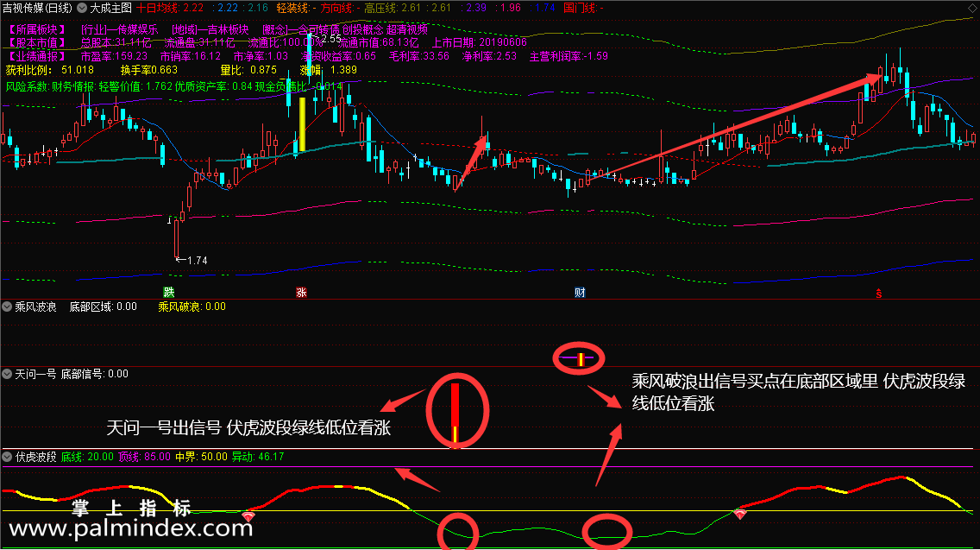Image resolution: width=980 pixels, height=550 pixels.
Task: Click 总股本:31.11亿 value
Action: pyautogui.click(x=116, y=42)
